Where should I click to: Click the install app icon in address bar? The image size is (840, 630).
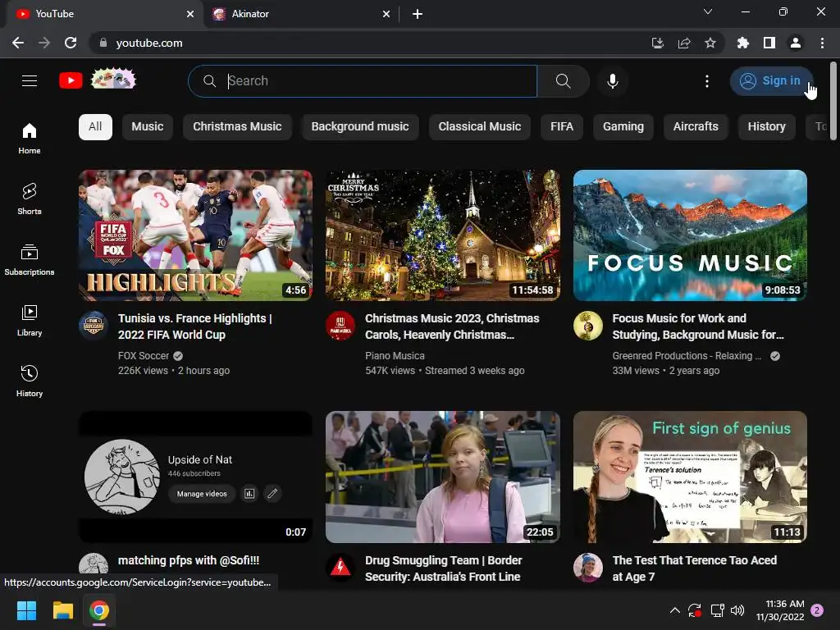(x=658, y=43)
